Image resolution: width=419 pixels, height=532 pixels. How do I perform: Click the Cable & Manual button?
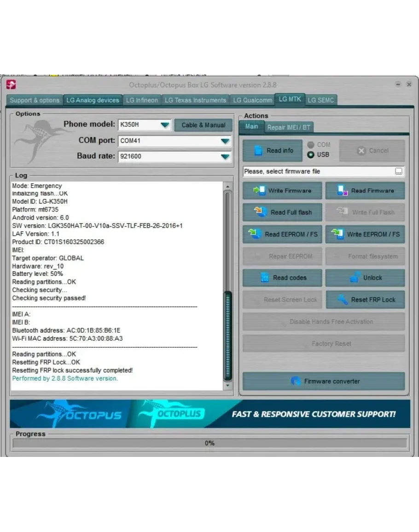click(203, 125)
